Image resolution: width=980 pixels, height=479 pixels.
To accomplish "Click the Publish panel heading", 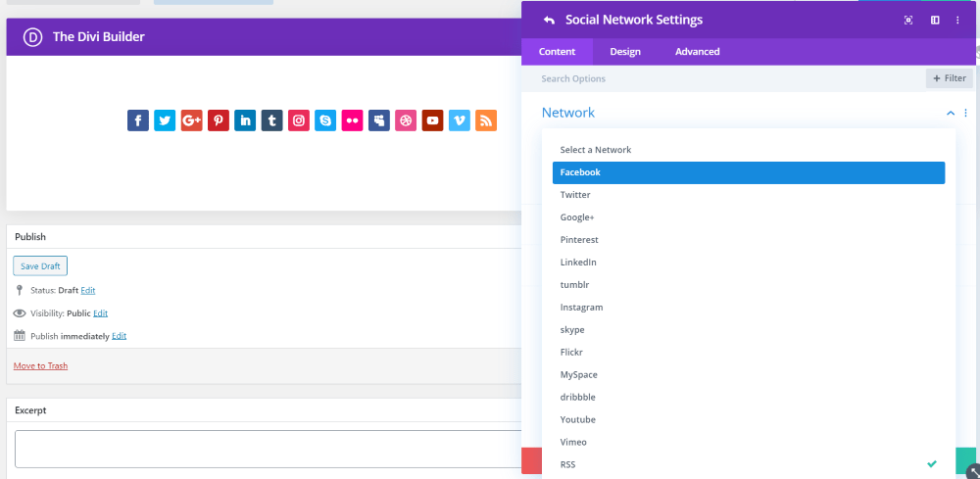I will click(30, 237).
